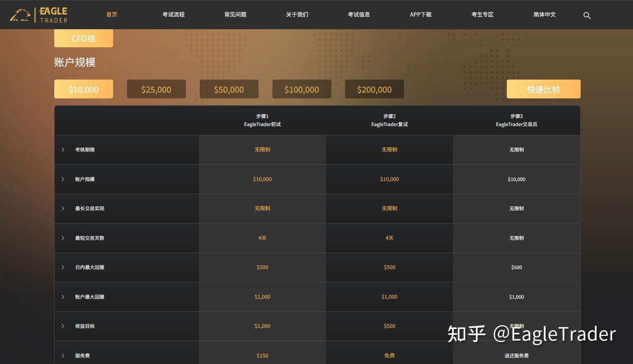Expand the 账户最大回撤 row chevron
The width and height of the screenshot is (633, 364).
click(63, 297)
